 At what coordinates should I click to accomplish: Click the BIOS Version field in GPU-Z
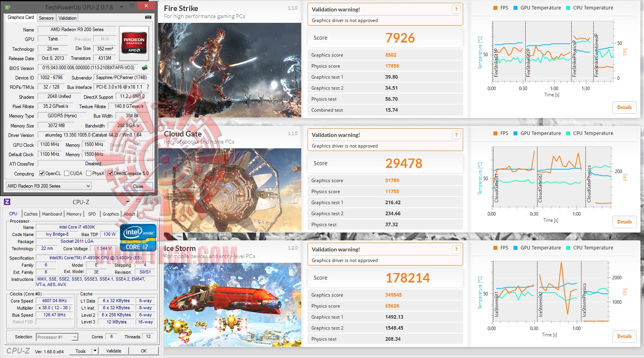click(x=88, y=68)
